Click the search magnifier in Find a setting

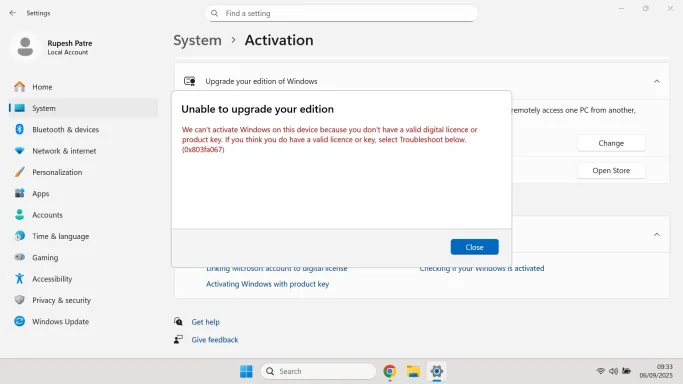coord(214,13)
